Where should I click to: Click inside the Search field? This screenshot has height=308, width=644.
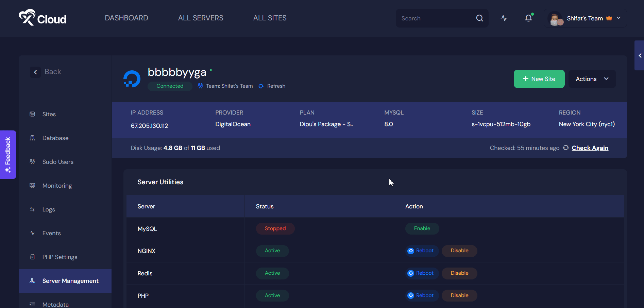point(432,18)
